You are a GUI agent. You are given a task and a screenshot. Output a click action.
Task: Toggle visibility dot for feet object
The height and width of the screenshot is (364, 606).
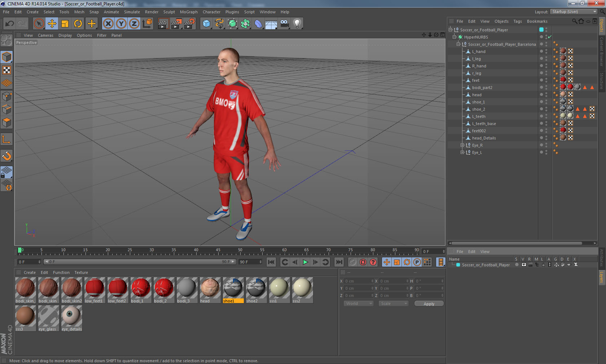click(541, 80)
